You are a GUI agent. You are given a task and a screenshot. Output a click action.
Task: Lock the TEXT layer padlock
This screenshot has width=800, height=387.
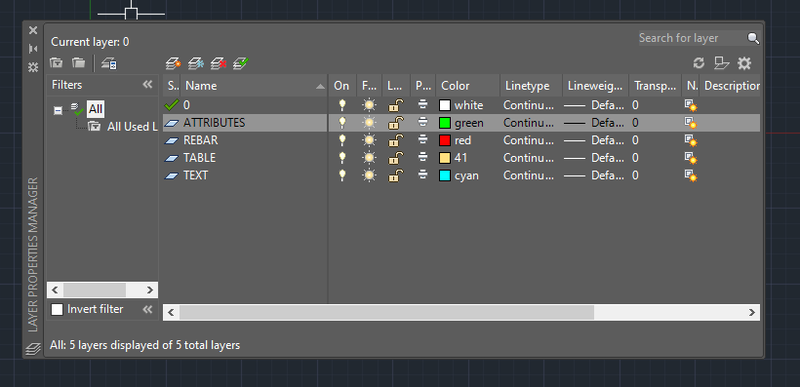pos(395,175)
